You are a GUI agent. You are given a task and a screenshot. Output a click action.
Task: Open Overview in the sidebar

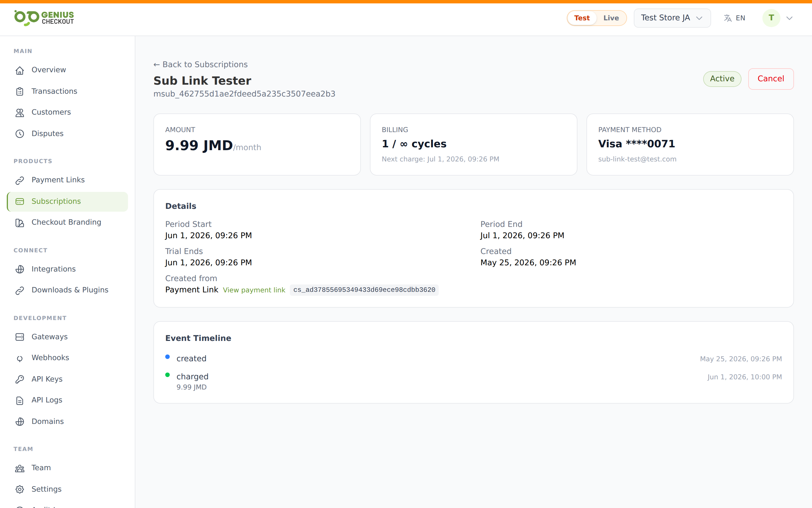click(67, 70)
